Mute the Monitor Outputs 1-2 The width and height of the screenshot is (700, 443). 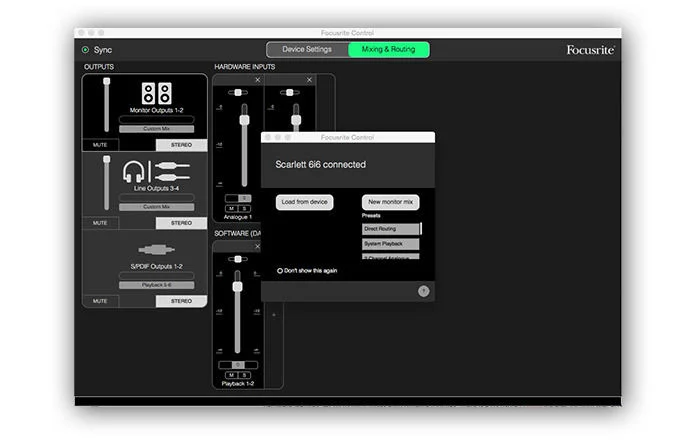tap(100, 145)
